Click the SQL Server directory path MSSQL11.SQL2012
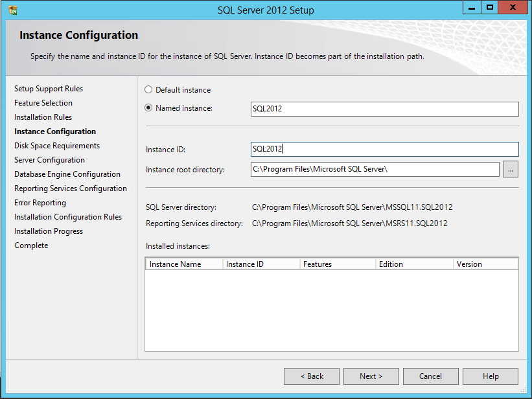 pyautogui.click(x=352, y=207)
